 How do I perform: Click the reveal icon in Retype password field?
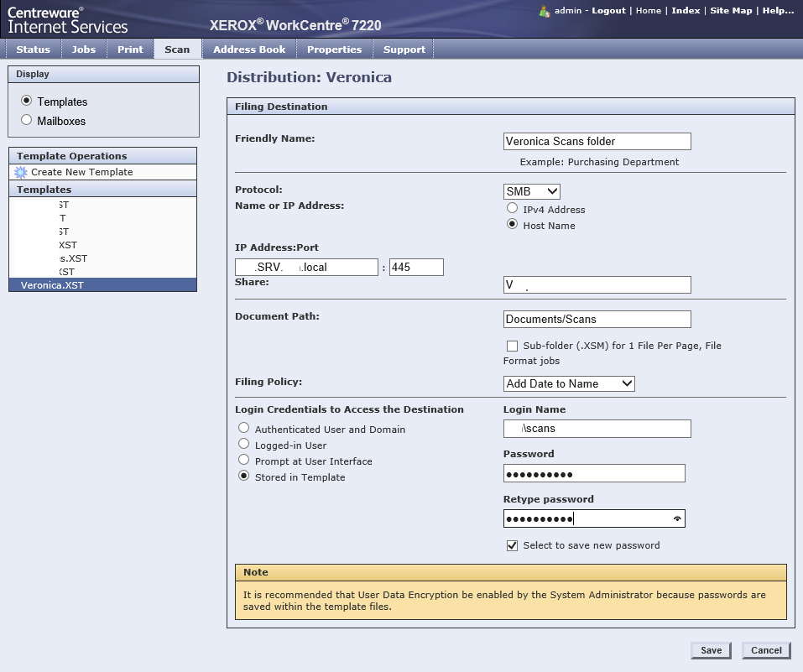676,518
